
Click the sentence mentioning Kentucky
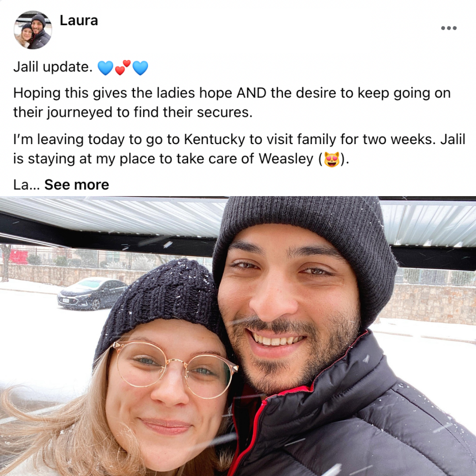point(239,149)
